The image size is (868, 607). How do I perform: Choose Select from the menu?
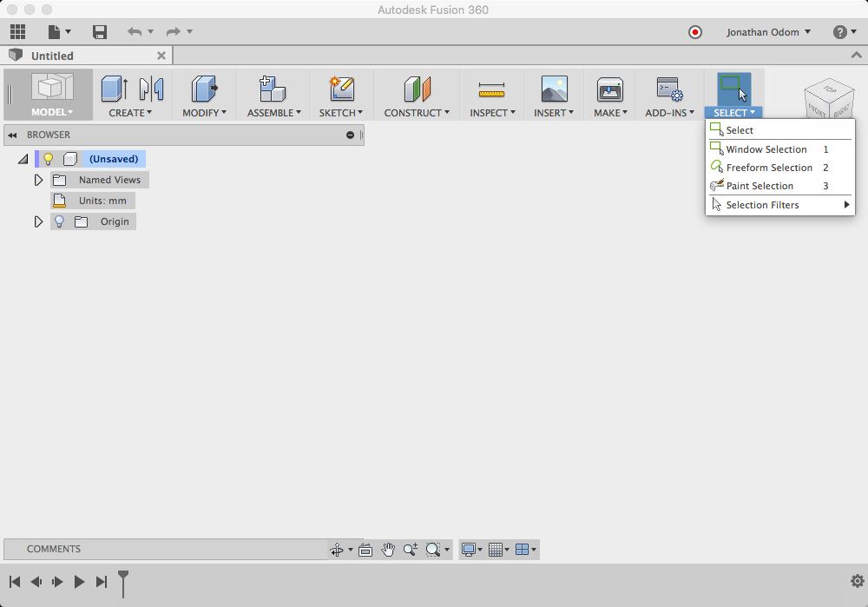click(780, 130)
